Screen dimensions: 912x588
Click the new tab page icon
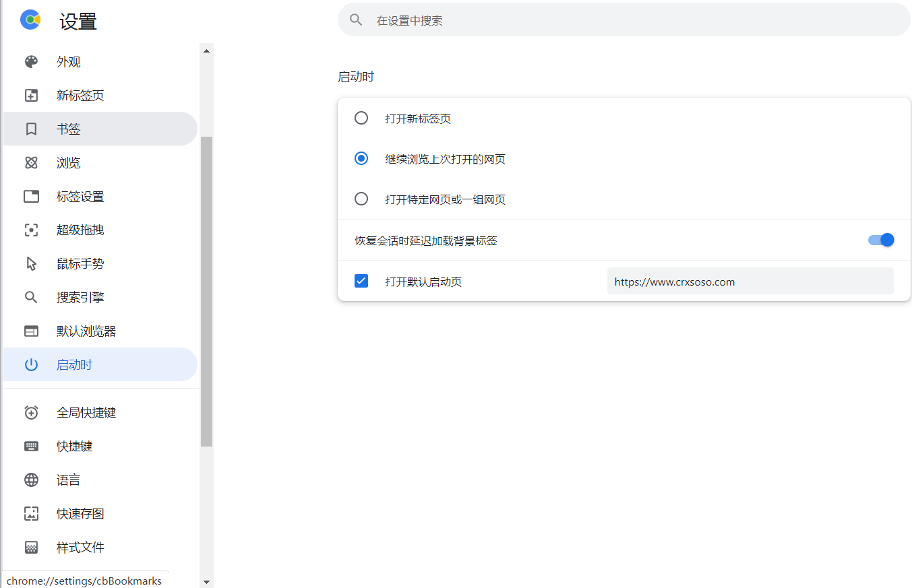31,96
